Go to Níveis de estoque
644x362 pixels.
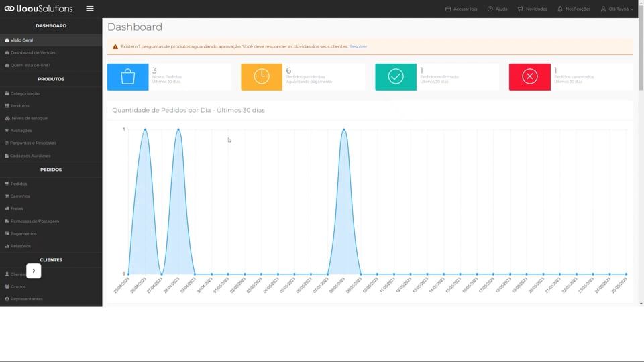pyautogui.click(x=30, y=118)
